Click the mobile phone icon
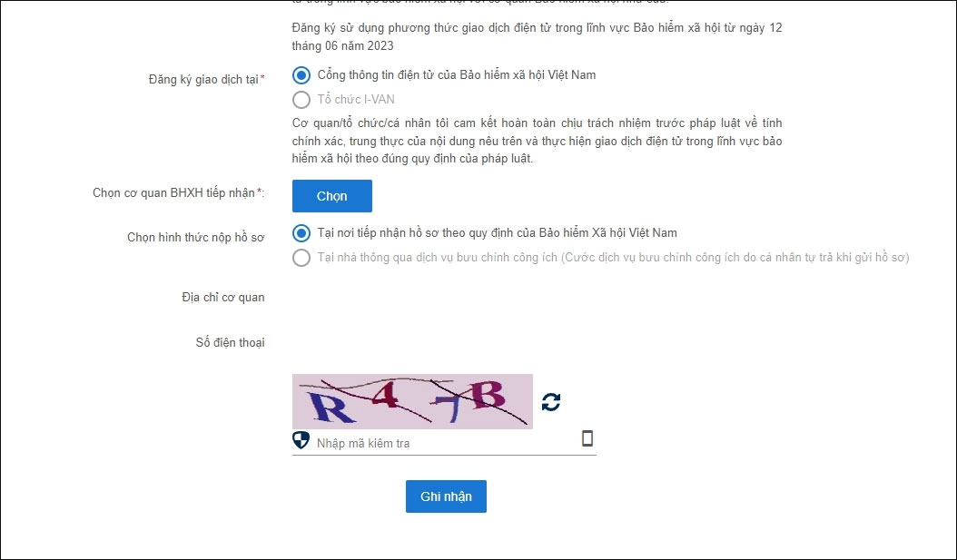Screen dimensions: 957x560 pos(587,439)
